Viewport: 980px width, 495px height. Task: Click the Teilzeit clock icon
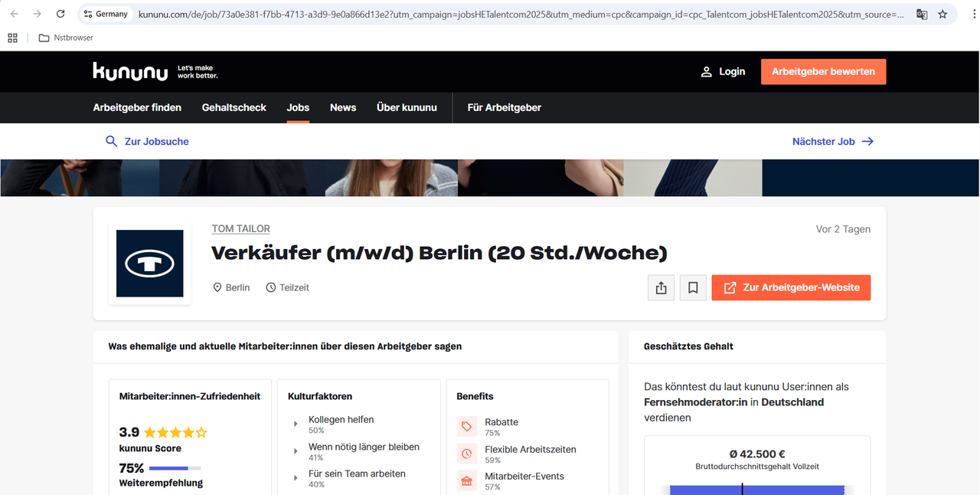271,287
